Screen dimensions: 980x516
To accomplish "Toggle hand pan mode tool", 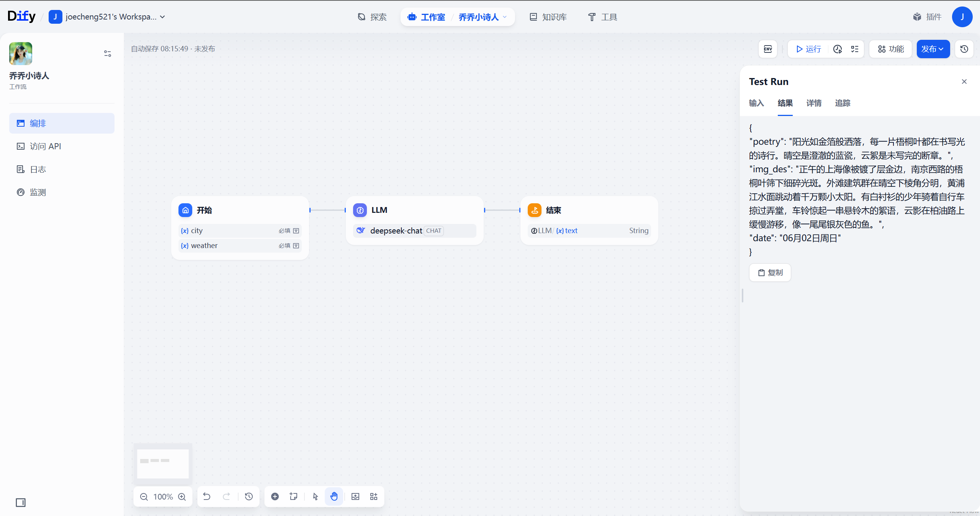I will 334,496.
